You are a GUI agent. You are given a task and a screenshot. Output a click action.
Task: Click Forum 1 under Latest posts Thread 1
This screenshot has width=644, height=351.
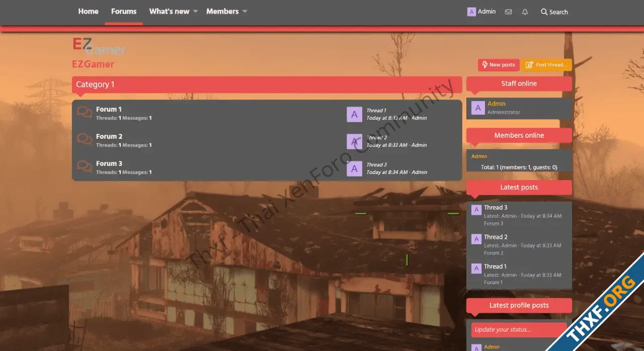point(493,283)
